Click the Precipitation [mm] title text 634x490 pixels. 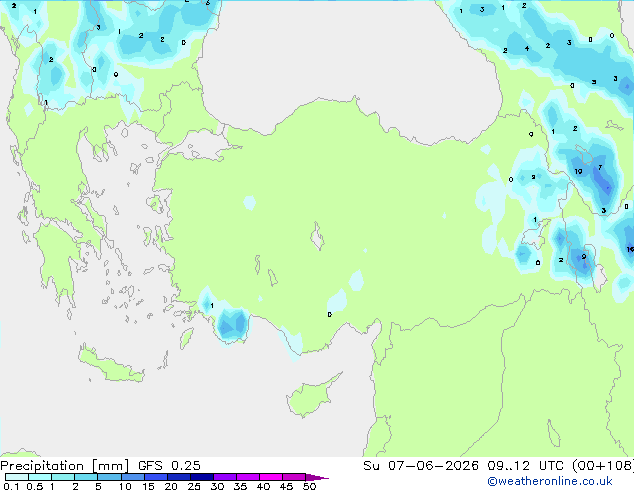click(64, 466)
